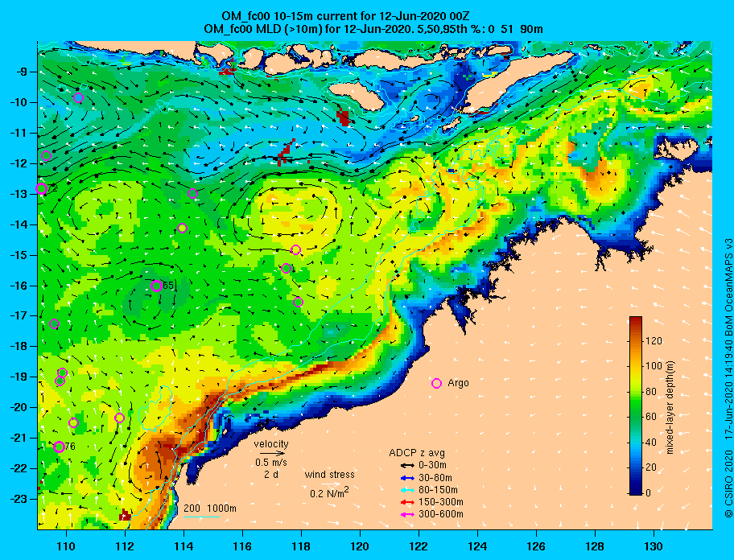The height and width of the screenshot is (560, 734).
Task: Click the '300-600m' legend text
Action: pyautogui.click(x=440, y=515)
